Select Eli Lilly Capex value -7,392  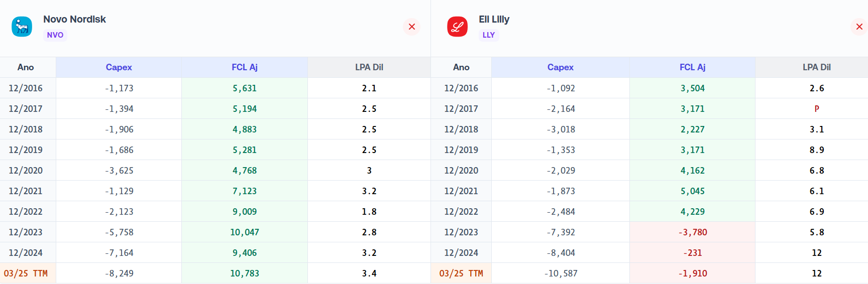tap(561, 232)
